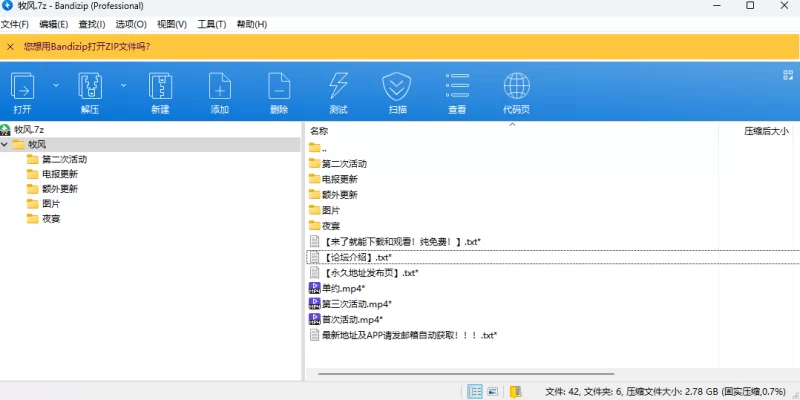Image resolution: width=800 pixels, height=400 pixels.
Task: Sort by the 压缩后大小 column header
Action: (766, 131)
